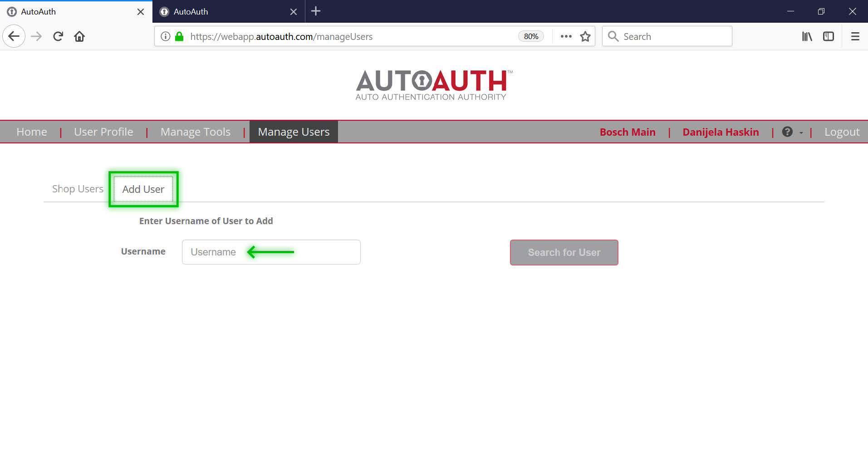Open the browser home page

(x=79, y=36)
